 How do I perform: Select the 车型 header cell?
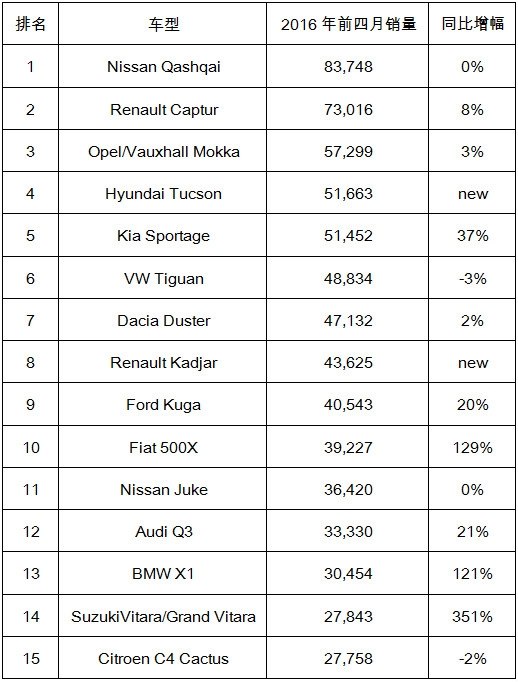[x=163, y=23]
